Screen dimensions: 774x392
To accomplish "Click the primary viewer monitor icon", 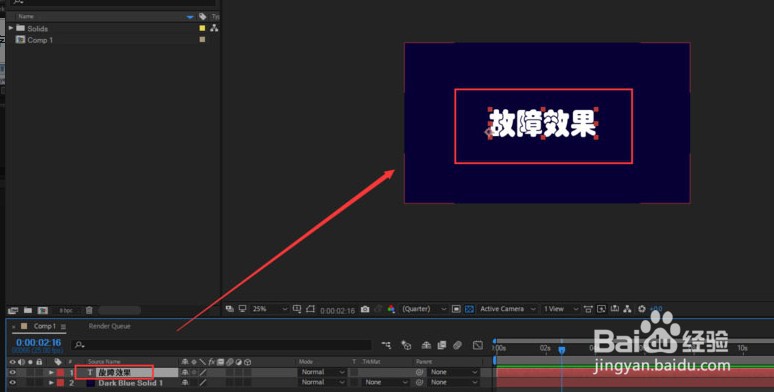I will (x=242, y=309).
